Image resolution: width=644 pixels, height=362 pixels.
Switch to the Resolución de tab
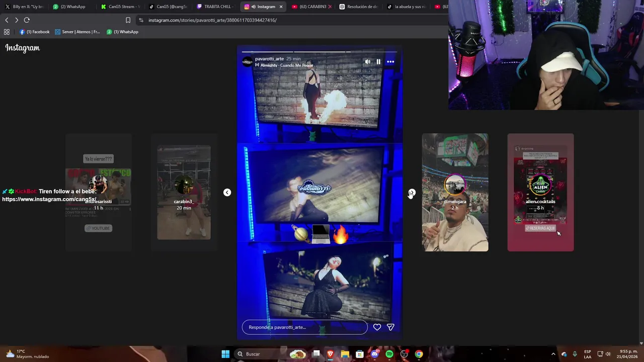(358, 7)
